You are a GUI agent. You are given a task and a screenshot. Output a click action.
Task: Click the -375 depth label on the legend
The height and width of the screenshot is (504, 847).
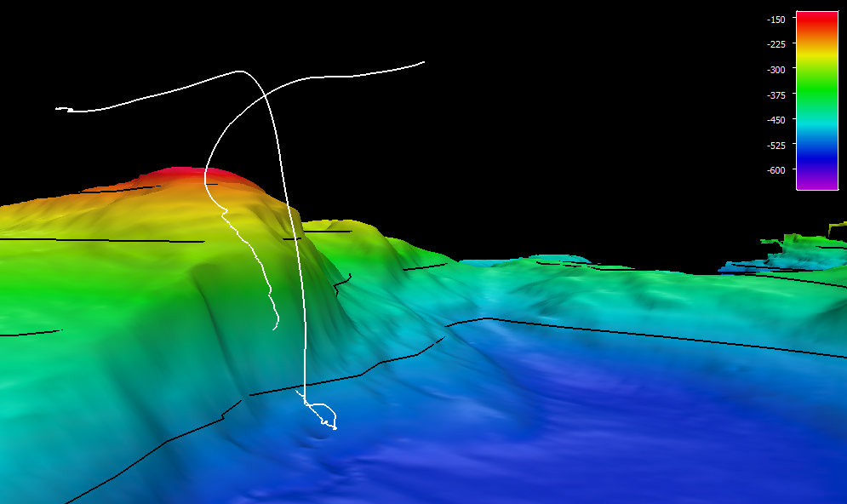(x=775, y=95)
